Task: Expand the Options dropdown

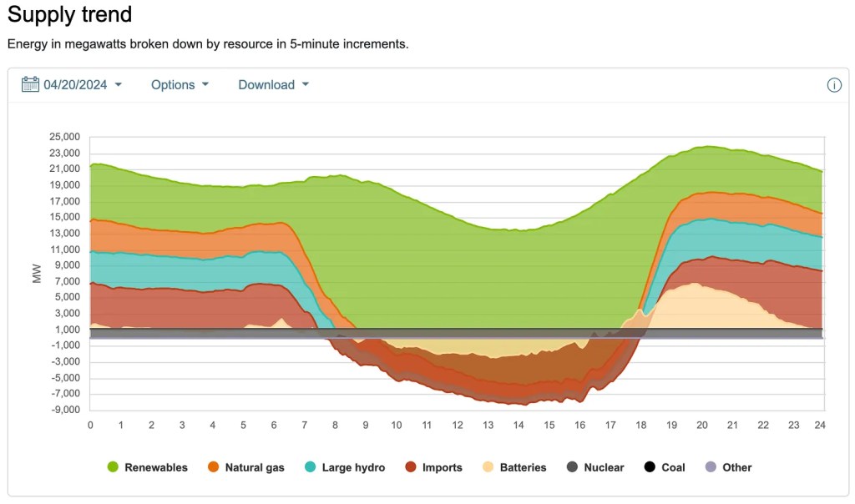Action: 180,84
